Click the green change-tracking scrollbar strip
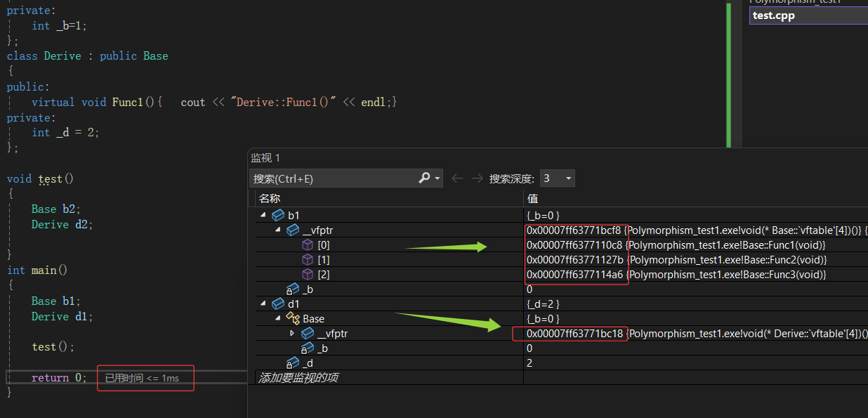Image resolution: width=868 pixels, height=418 pixels. [728, 74]
